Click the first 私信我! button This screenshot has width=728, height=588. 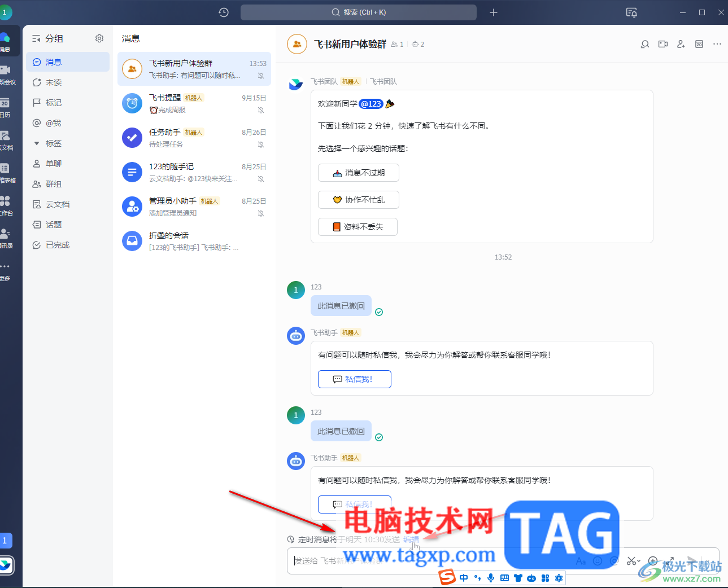[355, 379]
